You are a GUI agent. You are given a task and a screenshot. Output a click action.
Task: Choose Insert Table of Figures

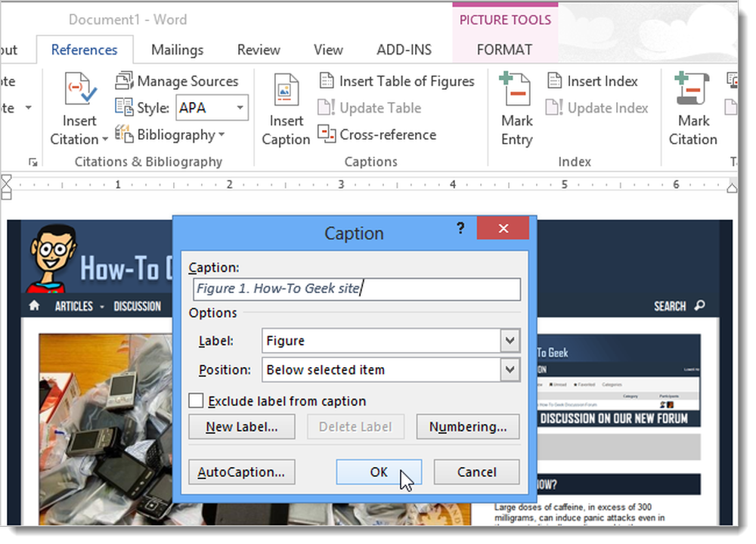click(x=397, y=81)
